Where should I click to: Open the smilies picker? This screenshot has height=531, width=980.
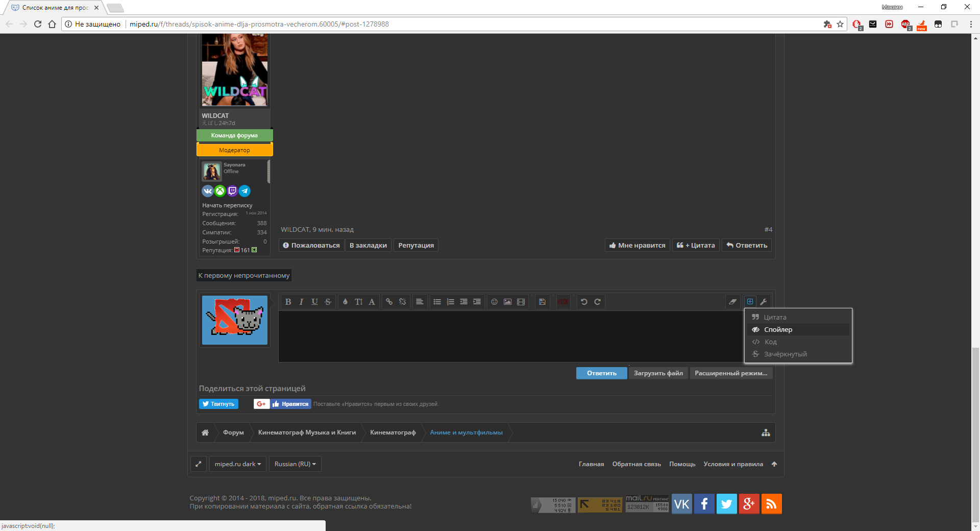[494, 302]
